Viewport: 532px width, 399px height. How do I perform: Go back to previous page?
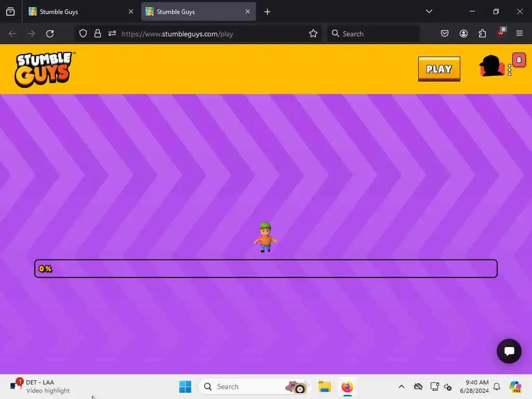click(12, 34)
